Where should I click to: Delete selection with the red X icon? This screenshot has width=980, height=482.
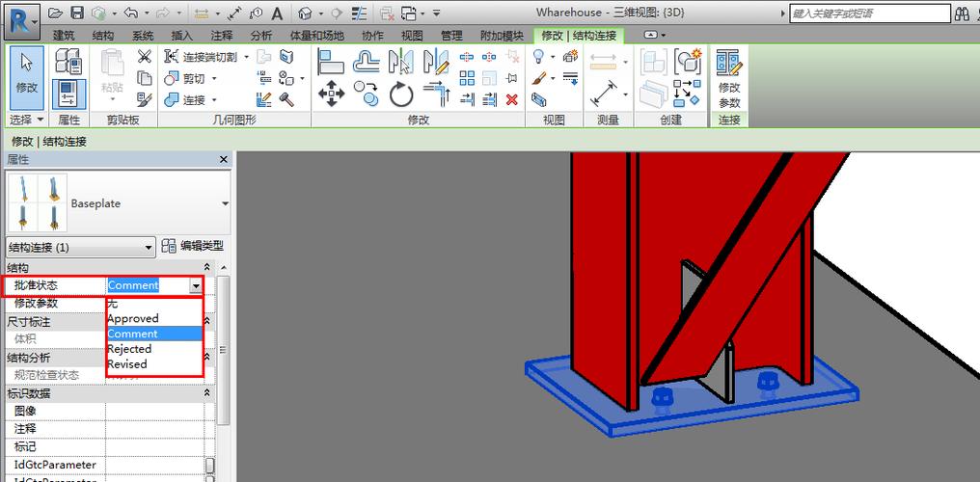(x=512, y=99)
